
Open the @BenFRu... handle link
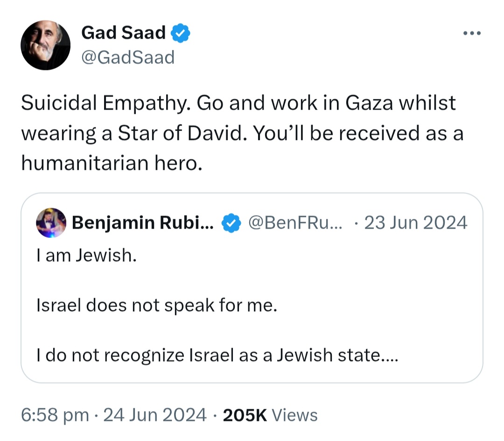click(x=295, y=224)
